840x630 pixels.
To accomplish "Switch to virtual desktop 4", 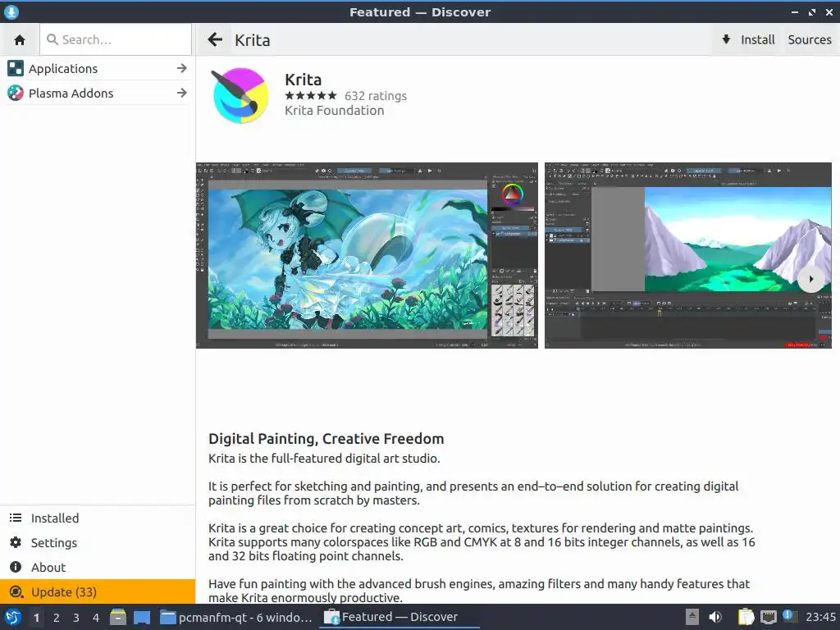I will click(x=96, y=618).
